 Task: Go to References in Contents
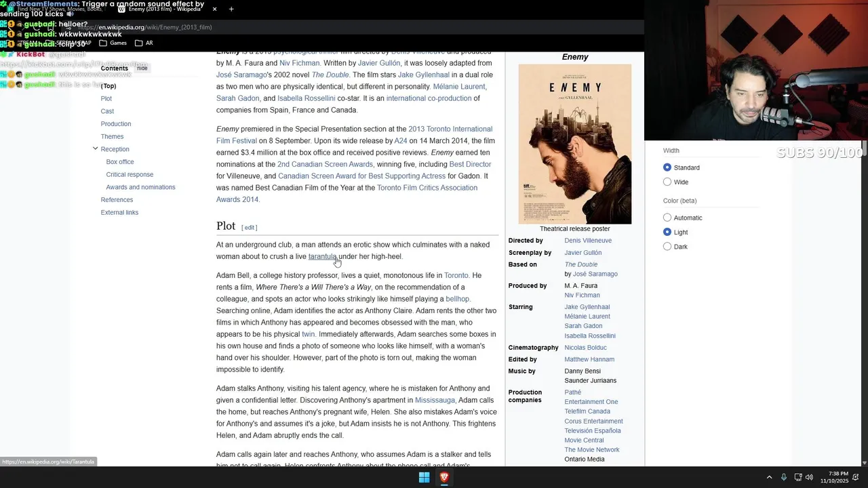point(117,200)
